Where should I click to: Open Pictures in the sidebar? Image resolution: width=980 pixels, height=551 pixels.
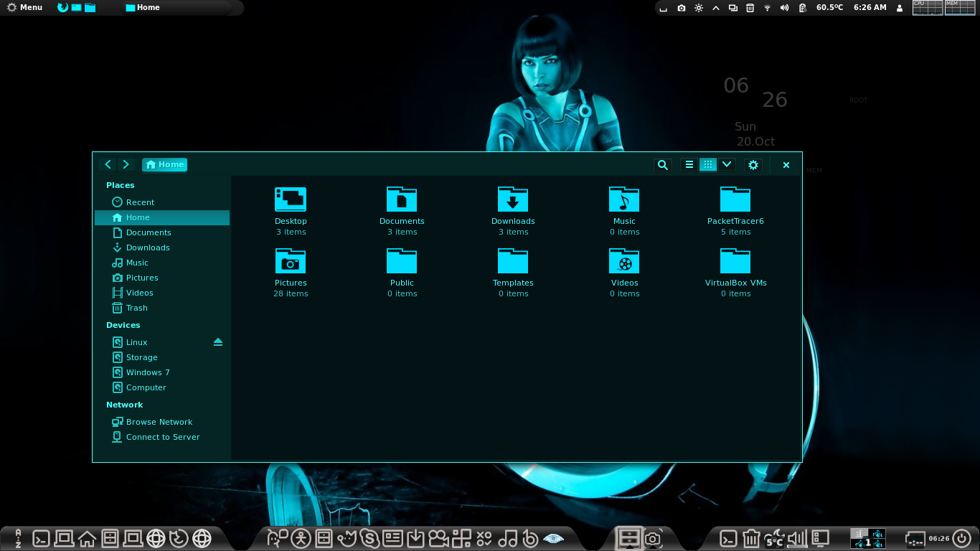tap(162, 278)
